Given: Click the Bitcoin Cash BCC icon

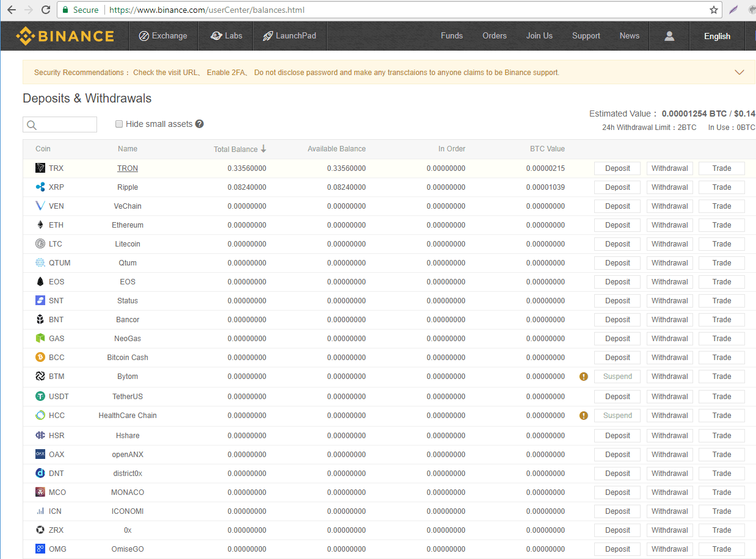Looking at the screenshot, I should [x=40, y=358].
